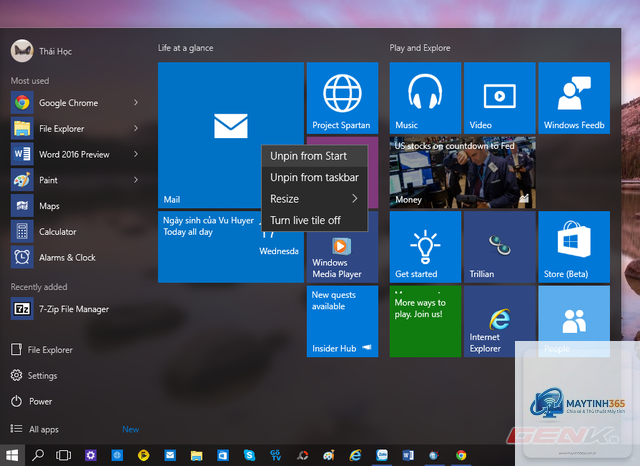Open Skype from the taskbar
The height and width of the screenshot is (466, 640).
[x=249, y=455]
